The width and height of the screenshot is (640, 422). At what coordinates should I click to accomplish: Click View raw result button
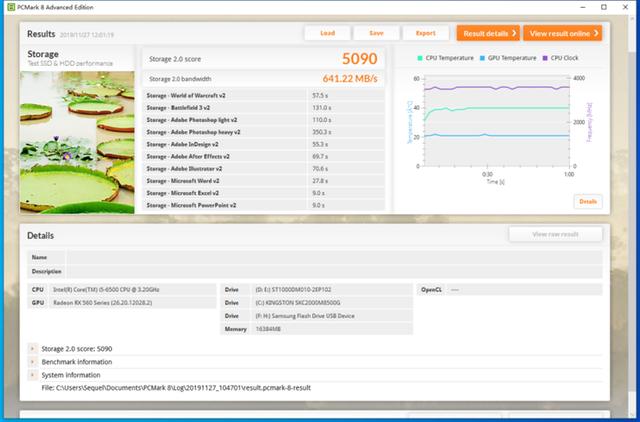click(555, 234)
